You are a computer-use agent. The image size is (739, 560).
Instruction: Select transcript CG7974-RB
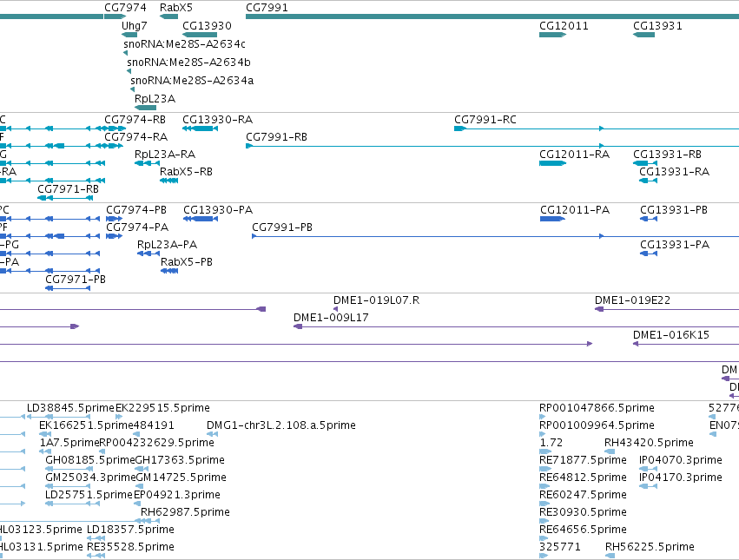click(135, 120)
